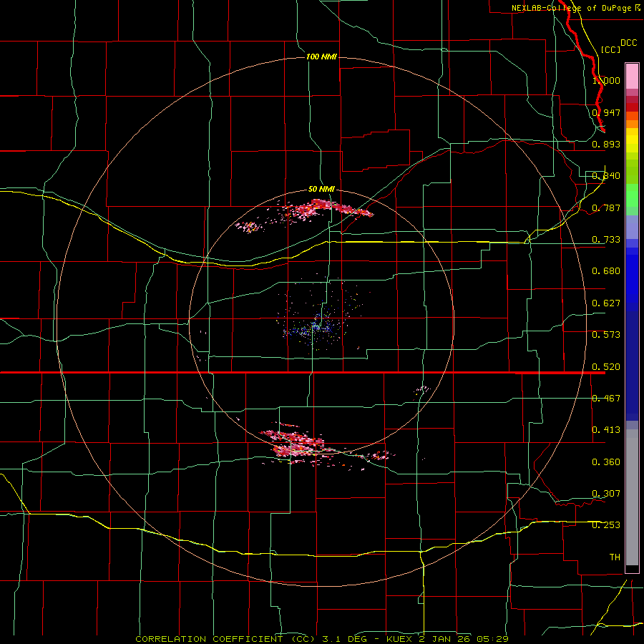
Task: Click the TH threshold label
Action: coord(615,557)
